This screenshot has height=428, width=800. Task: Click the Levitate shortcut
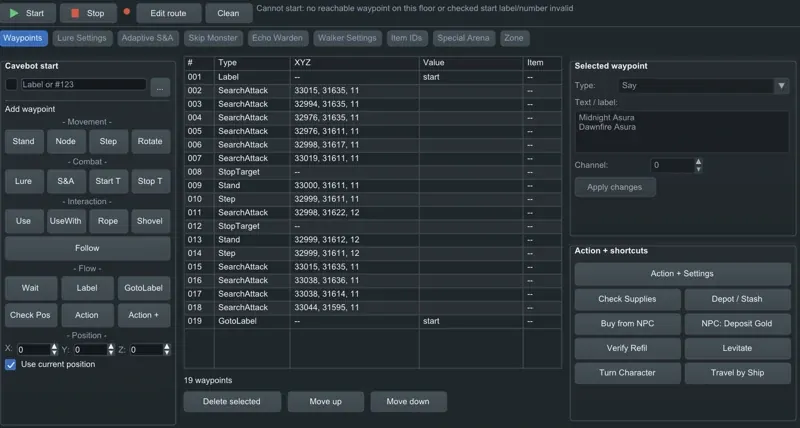737,348
